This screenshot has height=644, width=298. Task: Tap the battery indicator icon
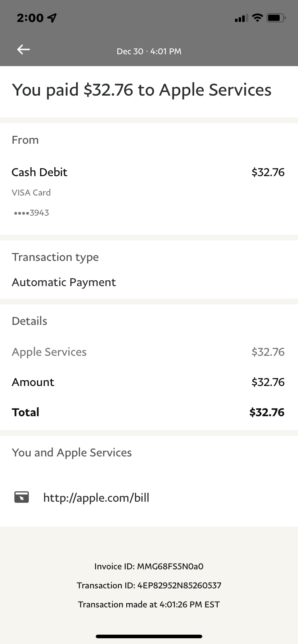(x=276, y=18)
